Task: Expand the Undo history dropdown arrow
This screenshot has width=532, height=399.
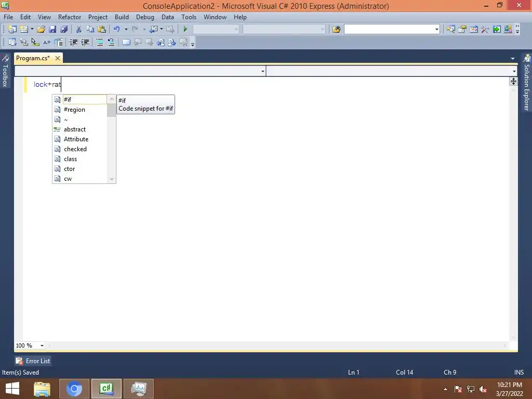Action: point(126,29)
